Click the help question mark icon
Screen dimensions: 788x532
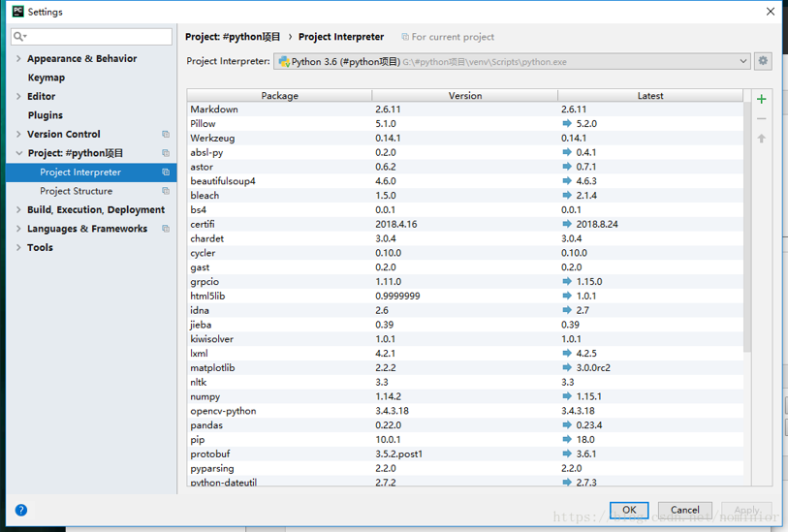(x=21, y=510)
